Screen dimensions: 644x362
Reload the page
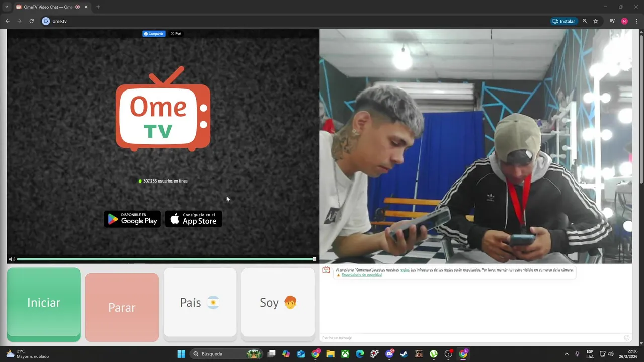pyautogui.click(x=31, y=21)
